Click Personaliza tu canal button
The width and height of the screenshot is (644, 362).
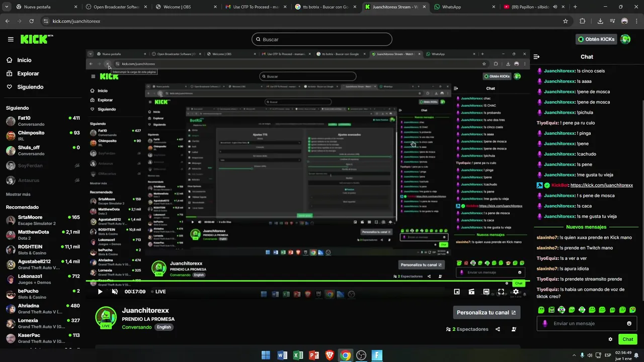click(487, 312)
